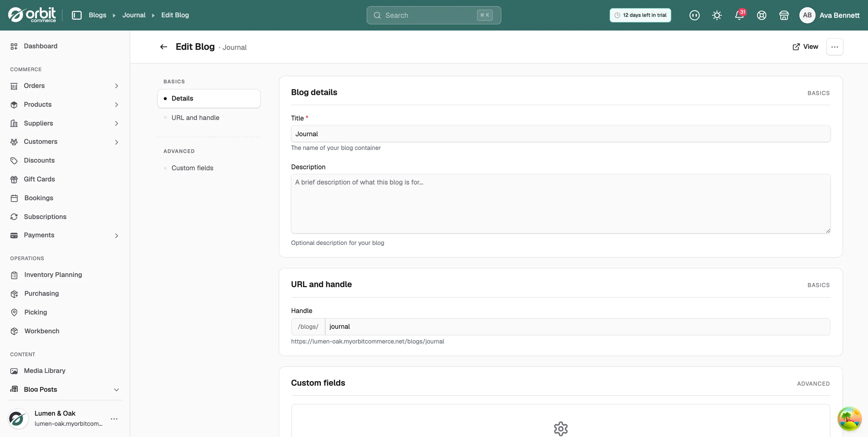Click the Blog Posts newspaper icon
Viewport: 868px width, 437px height.
[x=14, y=389]
